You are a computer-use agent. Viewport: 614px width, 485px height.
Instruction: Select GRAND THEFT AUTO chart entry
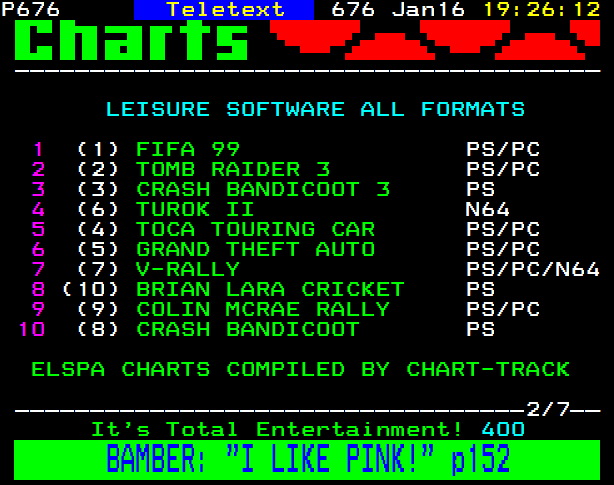pos(255,249)
